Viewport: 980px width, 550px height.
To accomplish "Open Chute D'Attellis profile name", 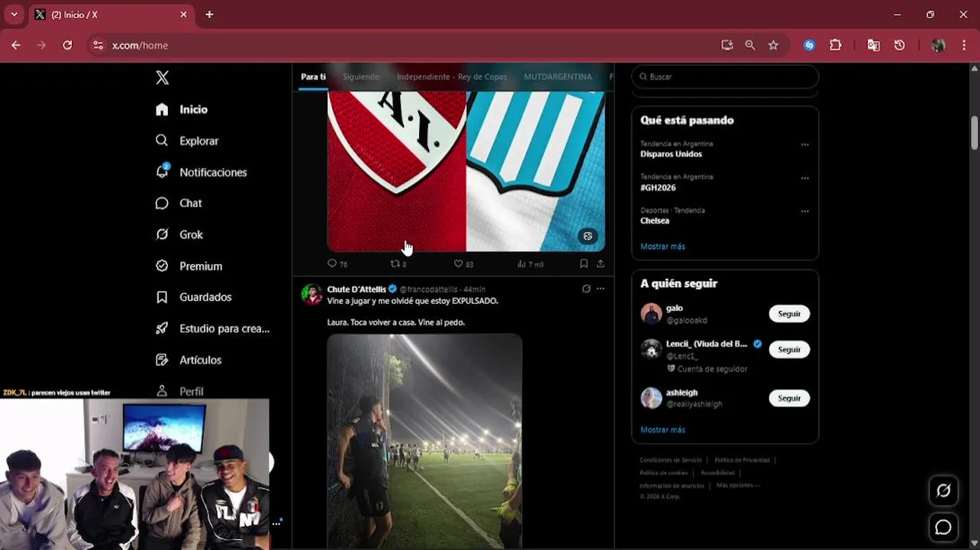I will [x=357, y=290].
